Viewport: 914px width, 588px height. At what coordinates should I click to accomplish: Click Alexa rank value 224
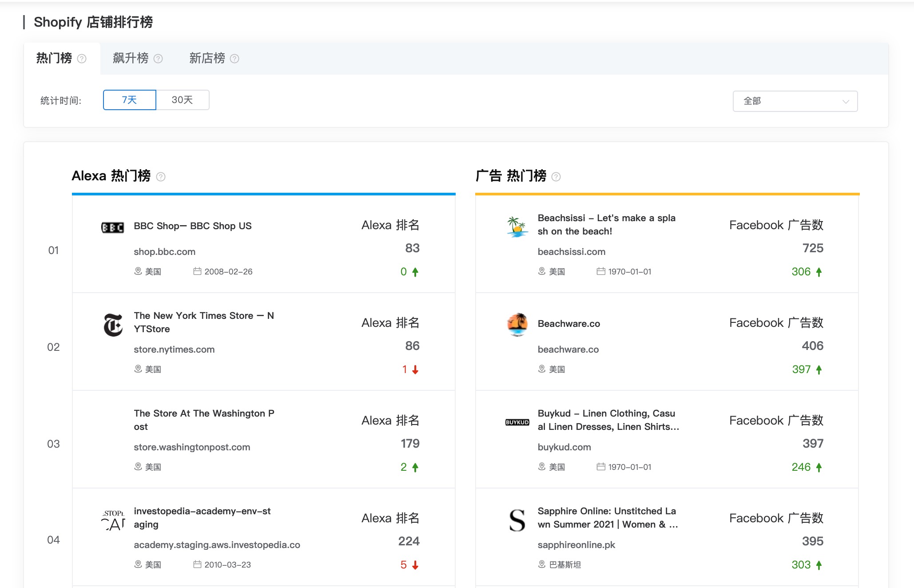point(409,541)
